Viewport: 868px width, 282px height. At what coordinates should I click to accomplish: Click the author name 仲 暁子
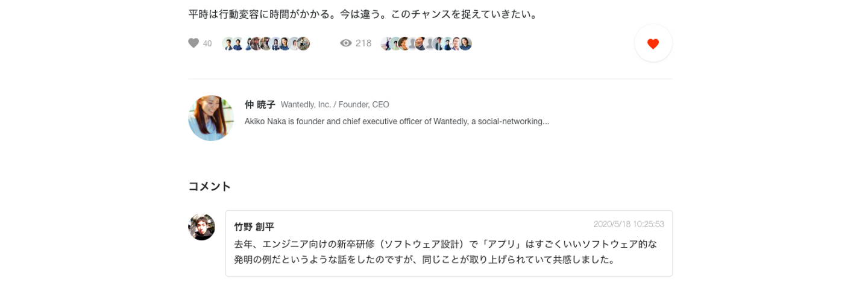(260, 105)
